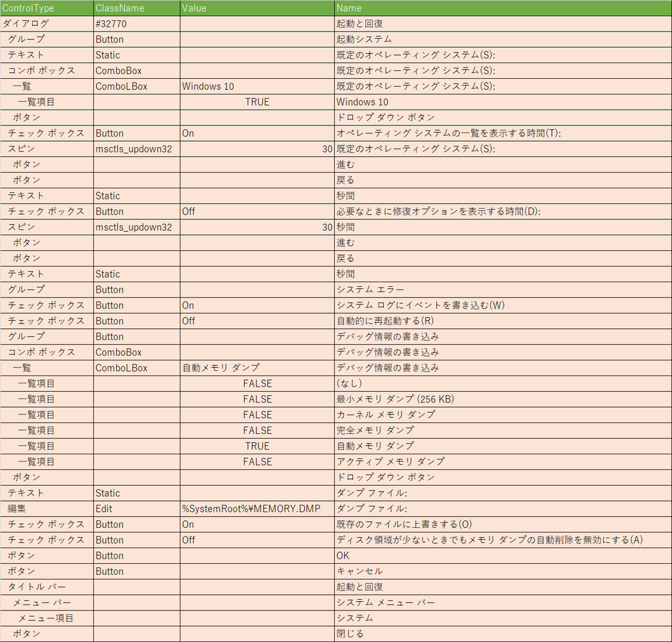This screenshot has height=642, width=672.
Task: Select 既存のファイルに上書きする(O) cell
Action: point(503,524)
